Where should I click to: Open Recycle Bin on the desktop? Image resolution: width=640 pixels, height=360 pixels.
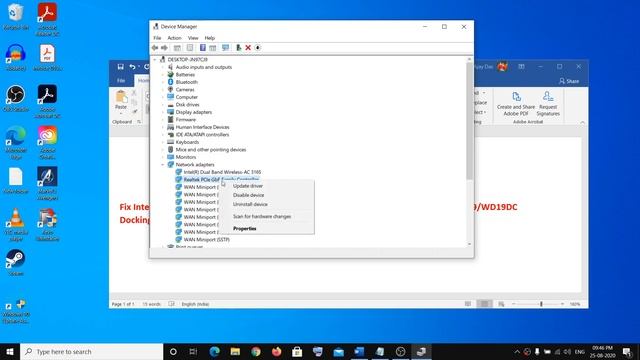click(x=16, y=17)
